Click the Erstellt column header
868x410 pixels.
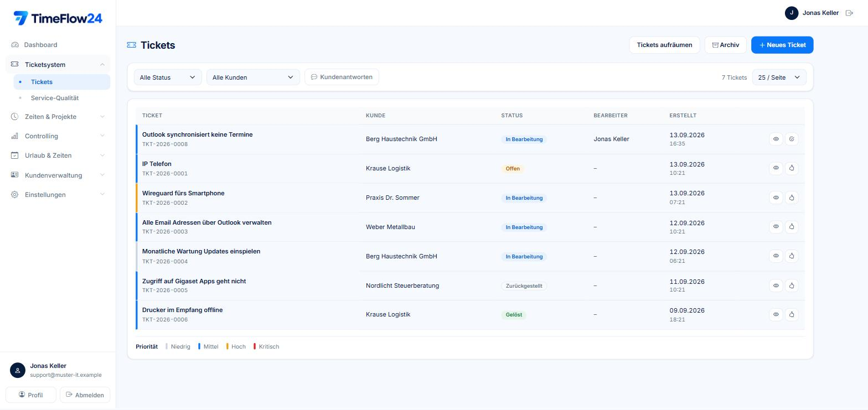[x=683, y=116]
